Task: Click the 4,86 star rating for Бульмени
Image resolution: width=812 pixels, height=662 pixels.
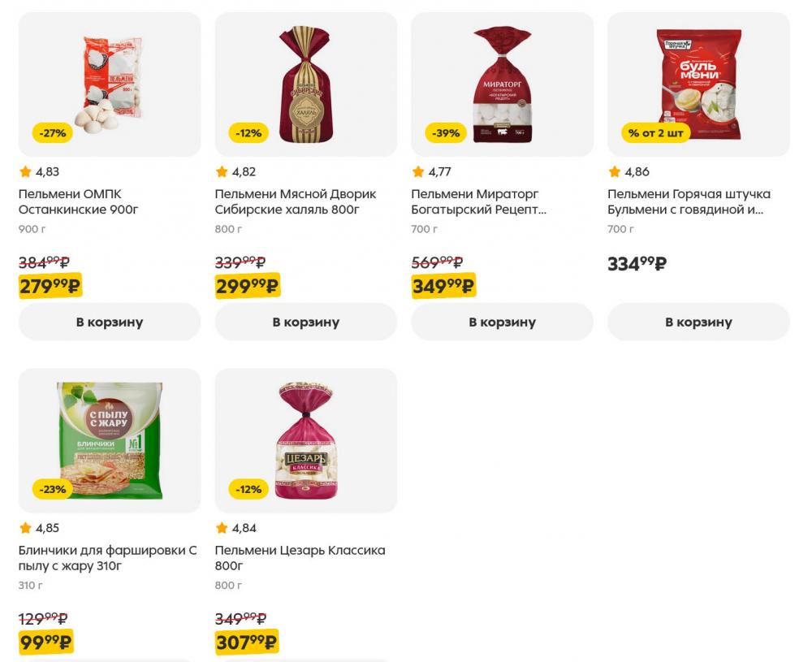Action: [629, 171]
